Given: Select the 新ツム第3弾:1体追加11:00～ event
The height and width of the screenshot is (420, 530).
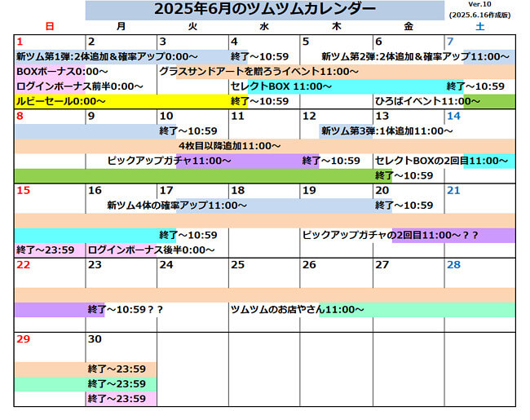Looking at the screenshot, I should [x=386, y=130].
